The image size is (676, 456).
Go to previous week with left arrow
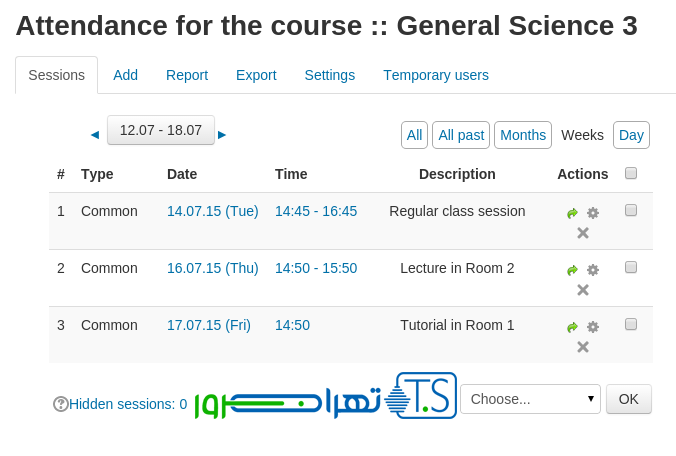[x=95, y=134]
